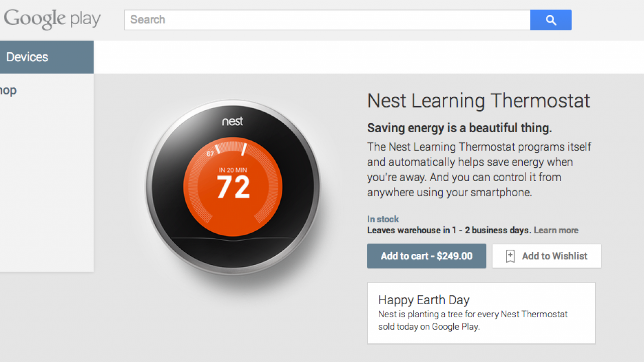Focus the Search text field
This screenshot has width=644, height=362.
click(327, 20)
